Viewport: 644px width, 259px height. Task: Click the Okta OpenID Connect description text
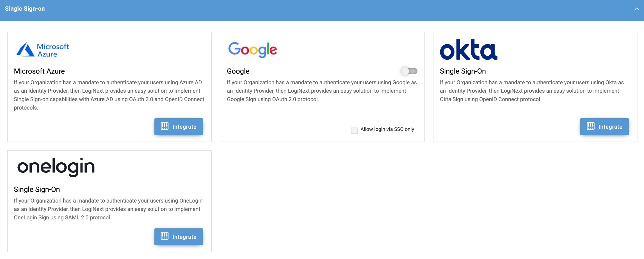[x=532, y=91]
